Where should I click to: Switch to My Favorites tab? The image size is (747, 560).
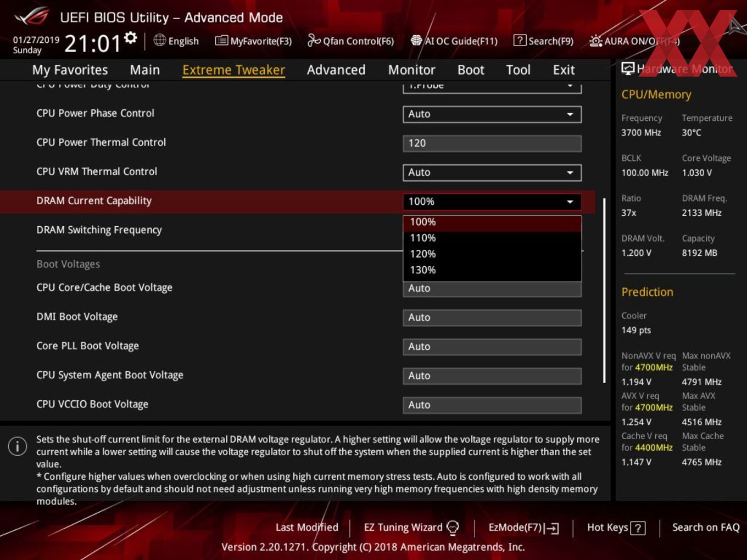pyautogui.click(x=70, y=70)
